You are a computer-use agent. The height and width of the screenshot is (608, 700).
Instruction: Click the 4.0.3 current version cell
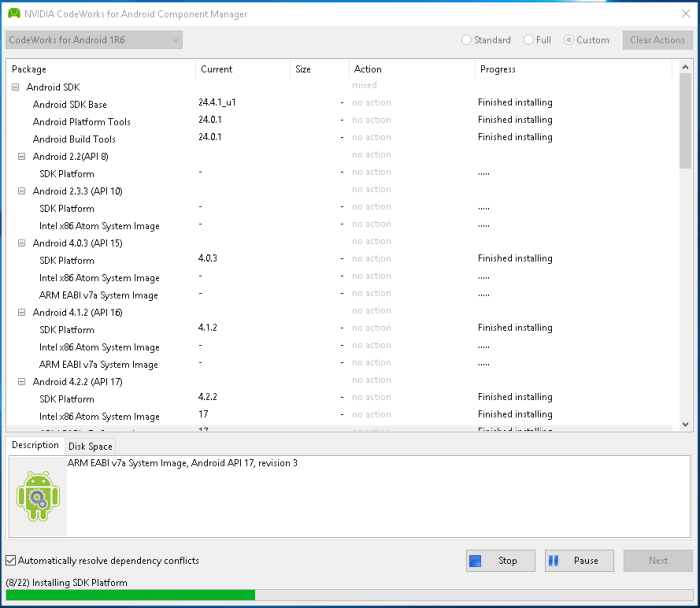208,258
